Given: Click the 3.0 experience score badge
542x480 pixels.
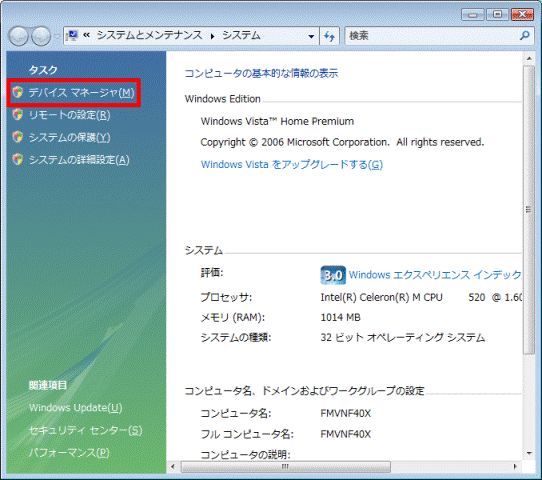Looking at the screenshot, I should (333, 275).
